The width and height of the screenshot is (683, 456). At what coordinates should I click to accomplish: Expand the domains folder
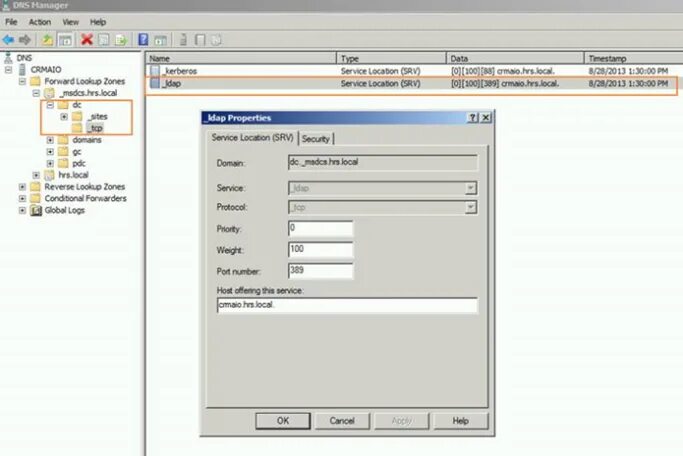coord(50,140)
